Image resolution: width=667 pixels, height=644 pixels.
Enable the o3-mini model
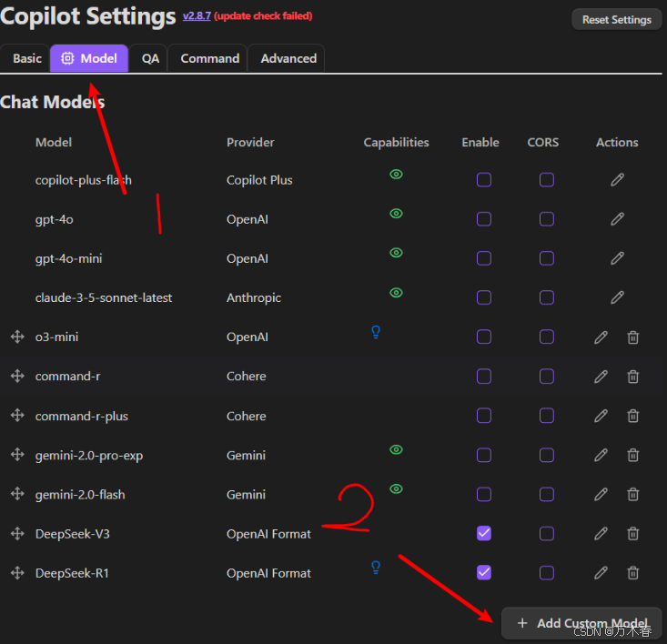coord(484,337)
